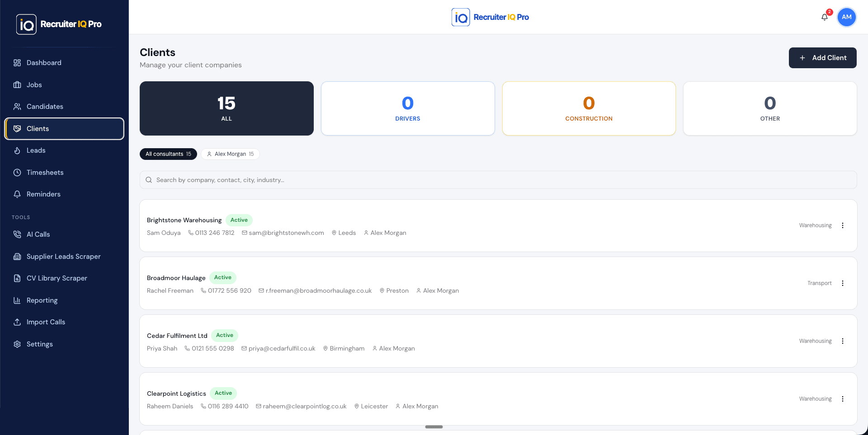Click the AI Calls phone icon
Image resolution: width=868 pixels, height=435 pixels.
17,234
